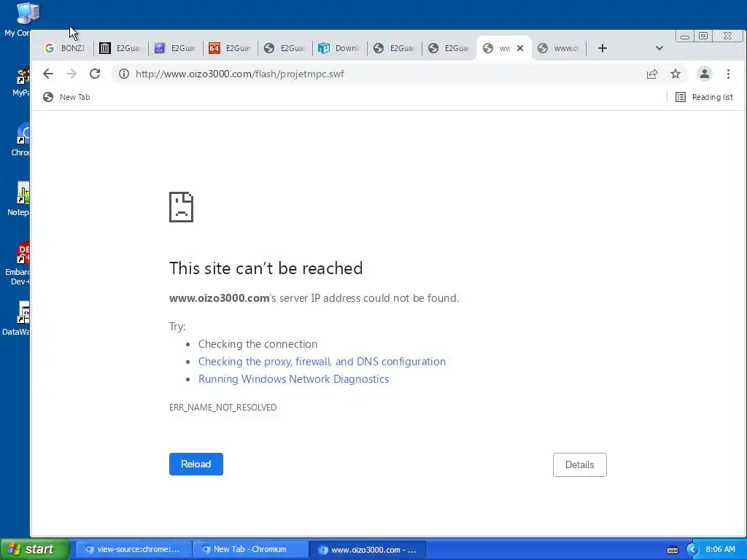747x560 pixels.
Task: Click the forward navigation arrow
Action: coord(71,74)
